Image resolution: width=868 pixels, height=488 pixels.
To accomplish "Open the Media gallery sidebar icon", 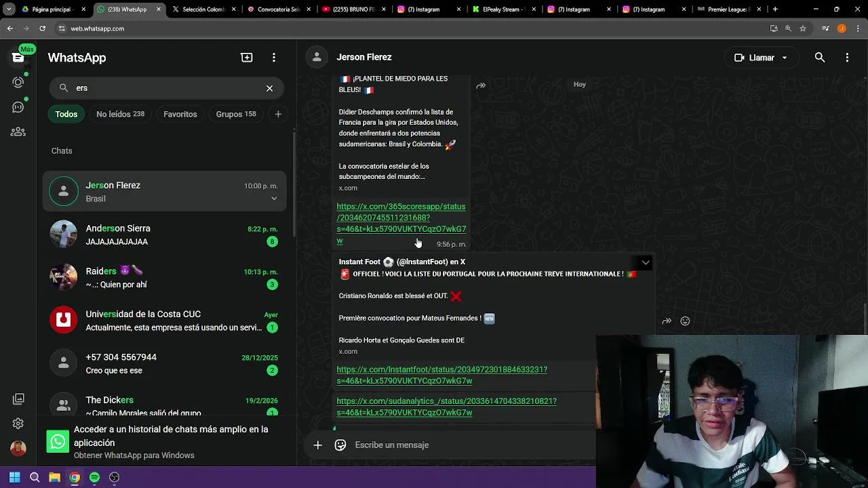I will [x=18, y=399].
